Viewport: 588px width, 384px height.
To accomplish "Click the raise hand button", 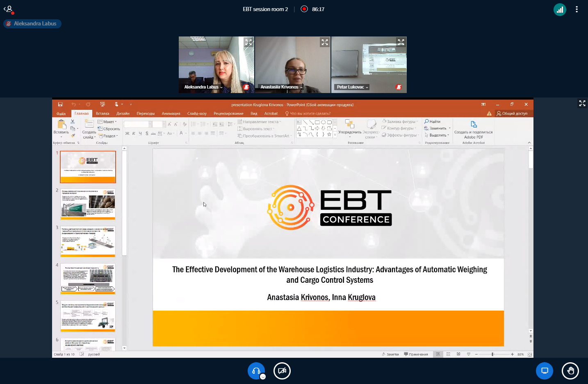I will point(570,371).
